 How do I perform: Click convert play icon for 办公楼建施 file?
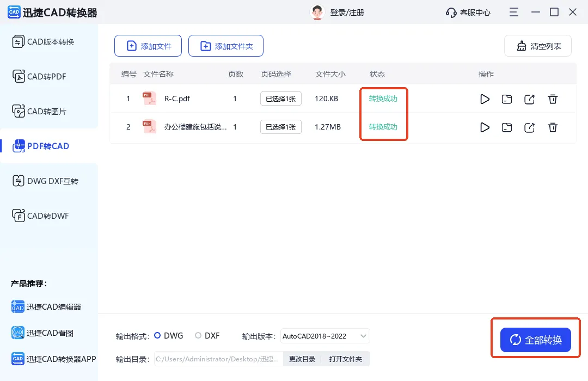click(485, 127)
